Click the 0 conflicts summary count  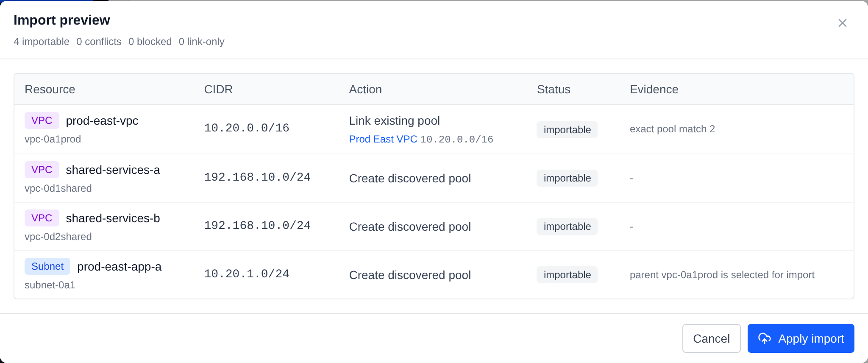[99, 42]
